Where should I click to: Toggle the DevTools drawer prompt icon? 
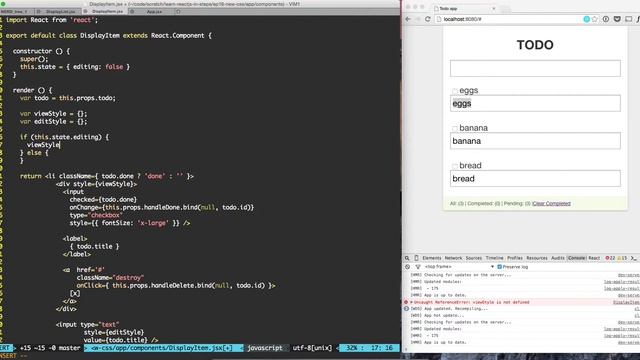tap(634, 258)
